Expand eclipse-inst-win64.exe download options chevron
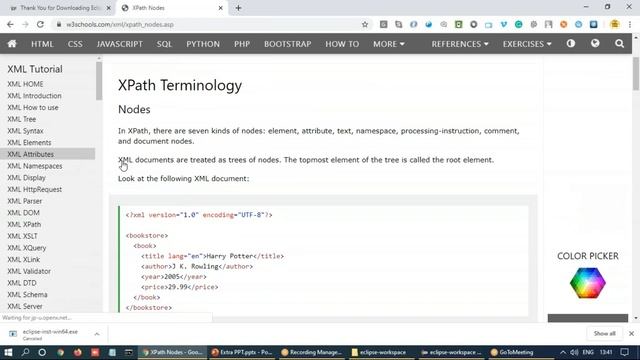640x360 pixels. tap(97, 334)
